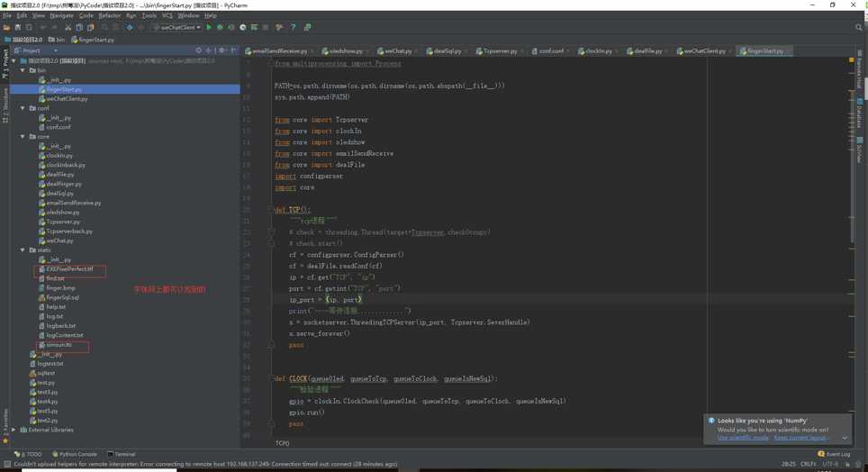Click the Find toolbar magnifier icon
This screenshot has width=868, height=472.
(104, 27)
